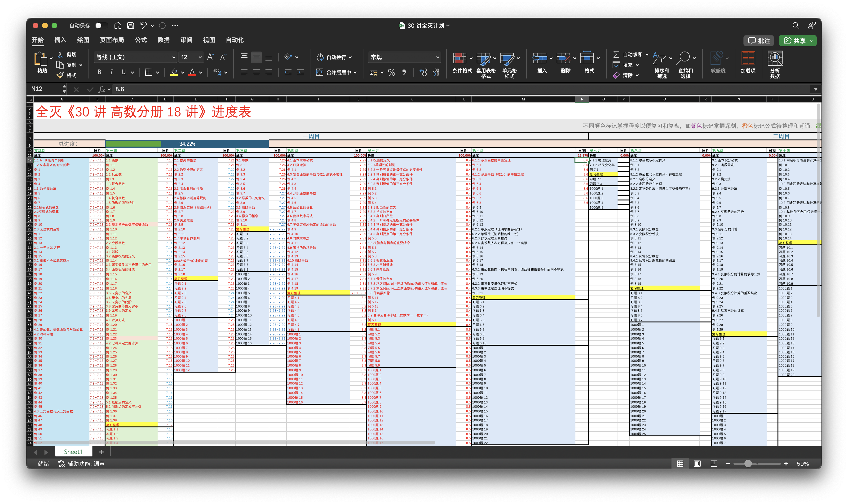Image resolution: width=848 pixels, height=504 pixels.
Task: Click the 批注 comments button
Action: coord(759,41)
